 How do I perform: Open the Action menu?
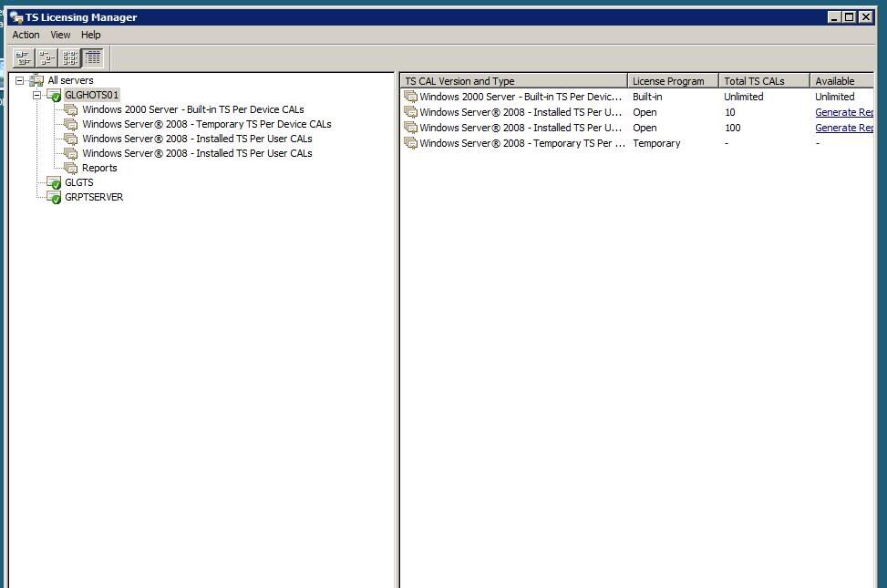(x=26, y=35)
